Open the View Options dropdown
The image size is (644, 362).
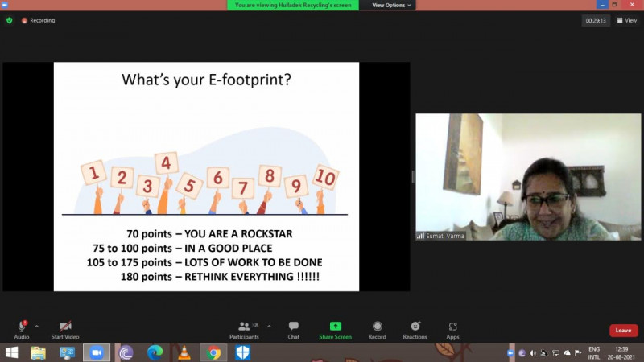click(391, 5)
